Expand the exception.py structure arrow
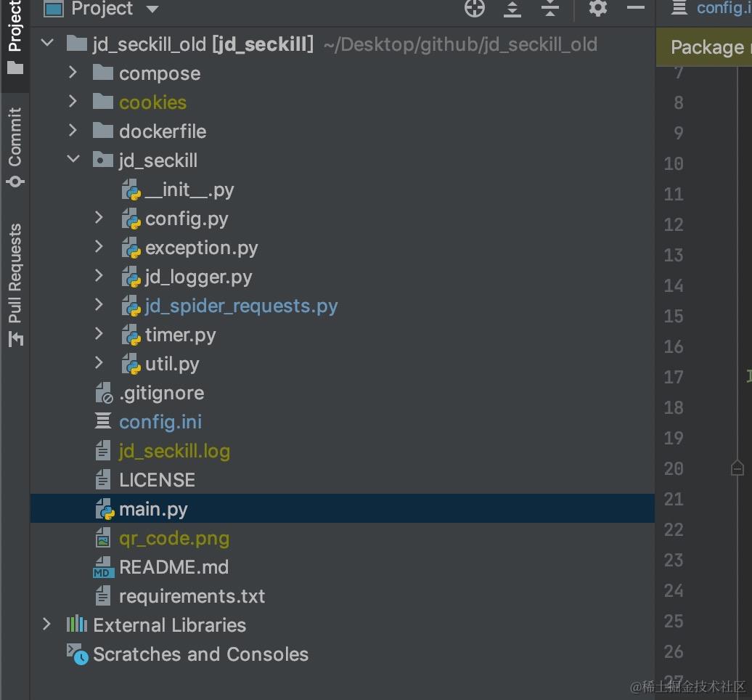This screenshot has height=700, width=752. [x=99, y=247]
